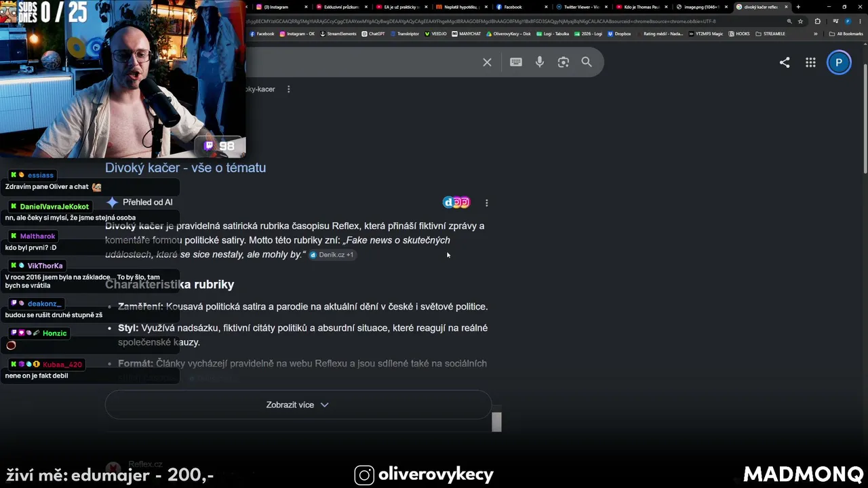Click DanielVavraJeKokot username in chat overlay
Viewport: 868px width, 488px height.
point(54,207)
